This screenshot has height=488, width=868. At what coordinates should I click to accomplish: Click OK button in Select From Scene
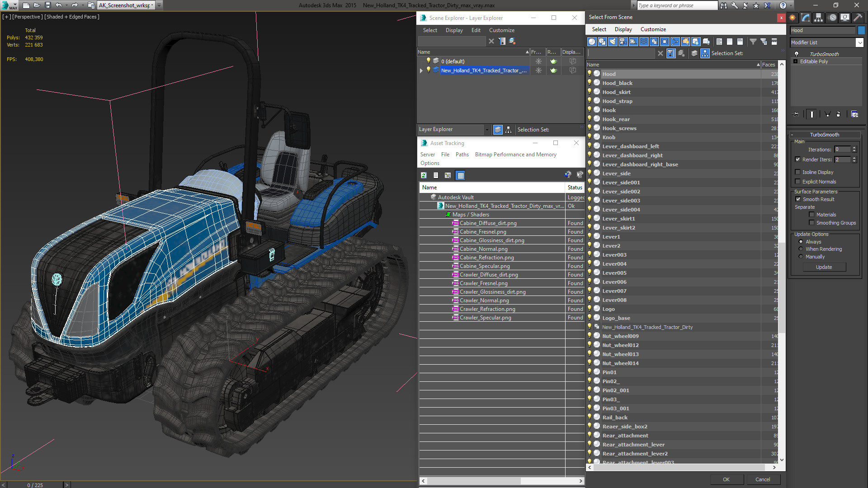click(726, 479)
